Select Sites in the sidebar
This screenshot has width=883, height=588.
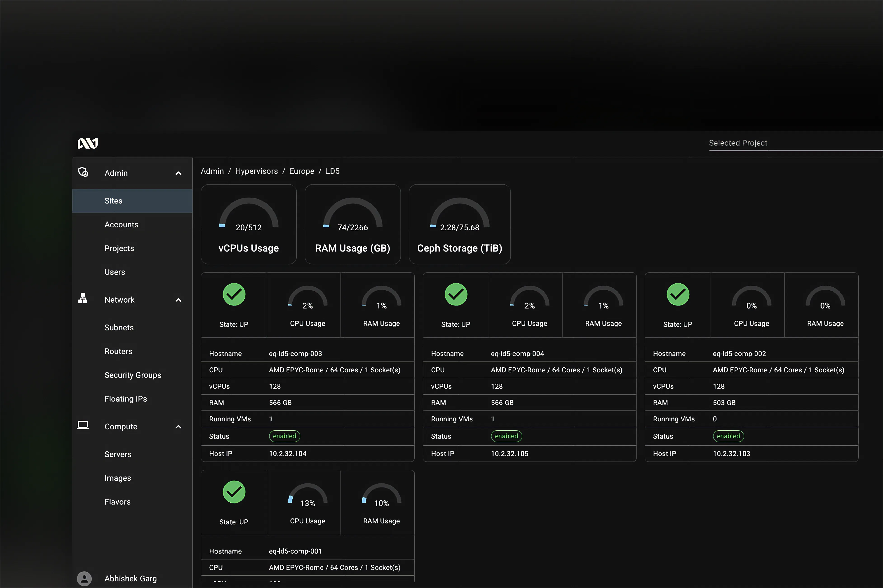click(x=132, y=201)
